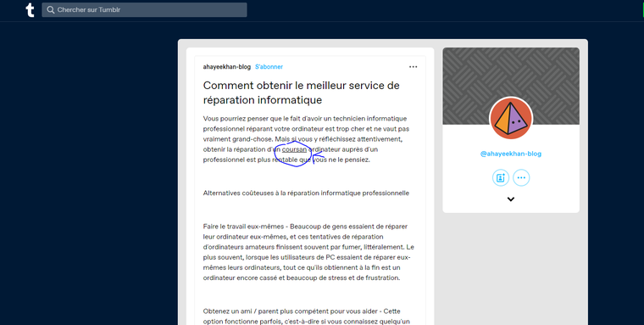Click the search magnifier icon
Image resolution: width=644 pixels, height=325 pixels.
[x=51, y=10]
